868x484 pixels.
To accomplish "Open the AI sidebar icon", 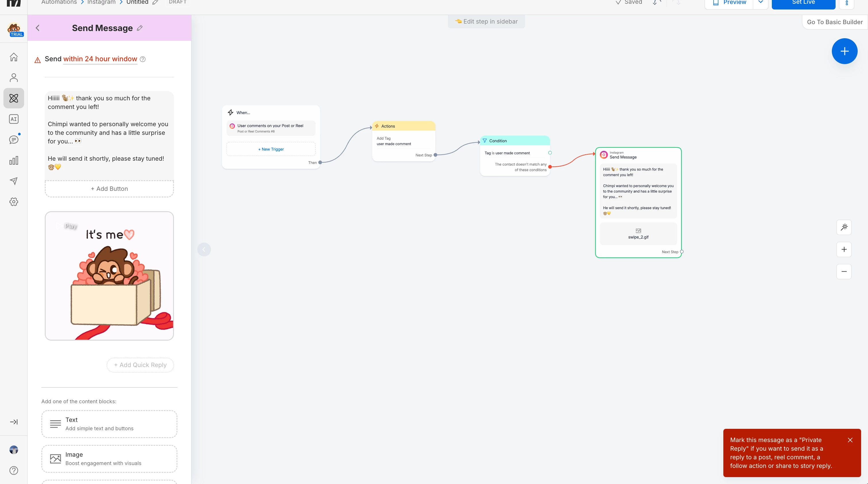I will (x=14, y=119).
